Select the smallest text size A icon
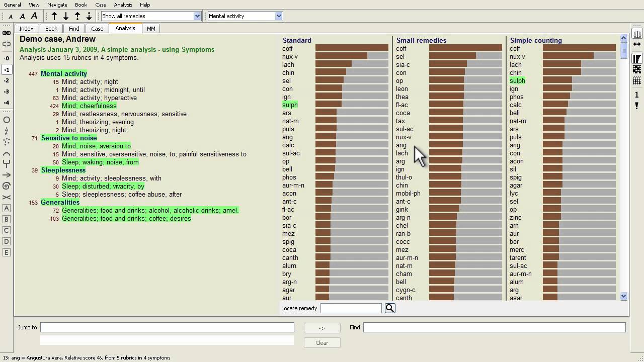644x362 pixels. click(11, 17)
